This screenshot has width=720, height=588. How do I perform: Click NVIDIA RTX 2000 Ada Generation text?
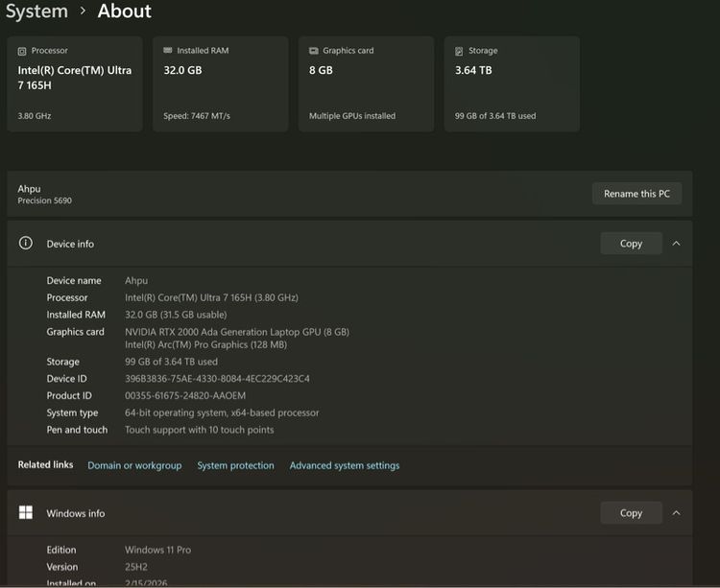[x=237, y=332]
